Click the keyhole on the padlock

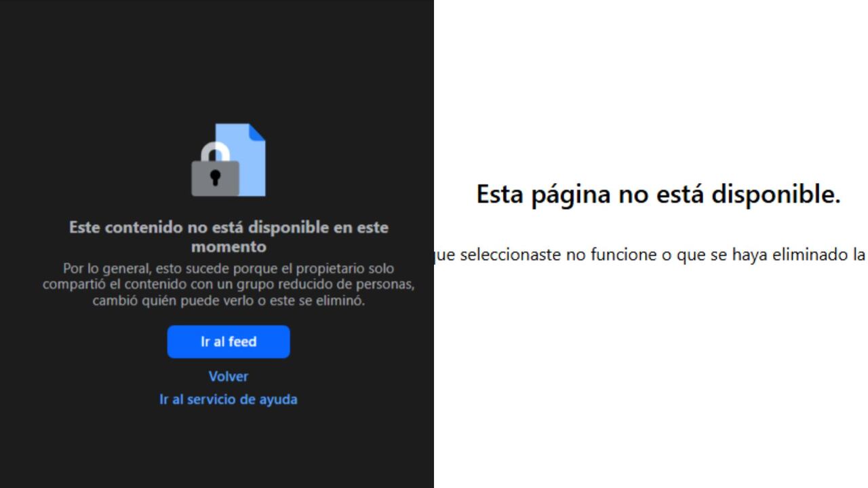pyautogui.click(x=215, y=178)
